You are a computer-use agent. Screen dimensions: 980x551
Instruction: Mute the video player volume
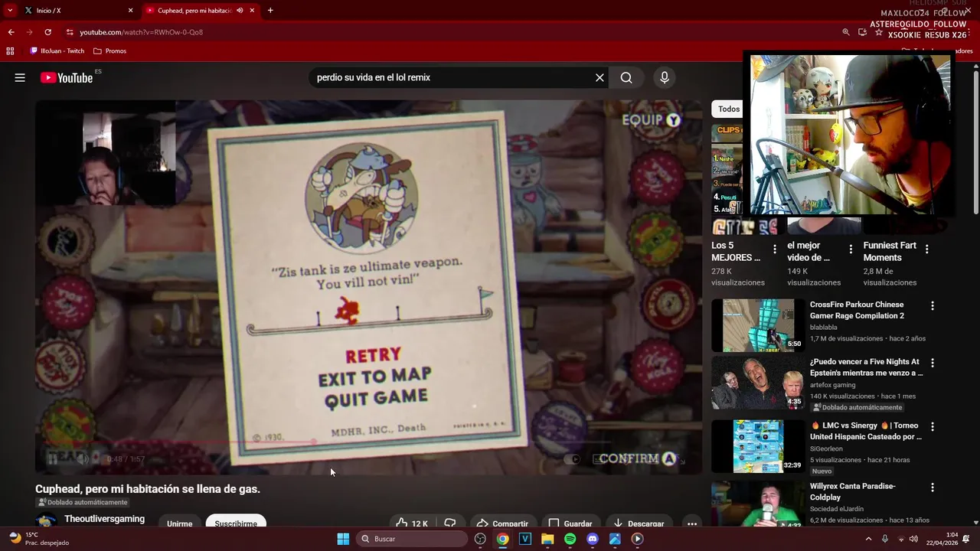83,458
